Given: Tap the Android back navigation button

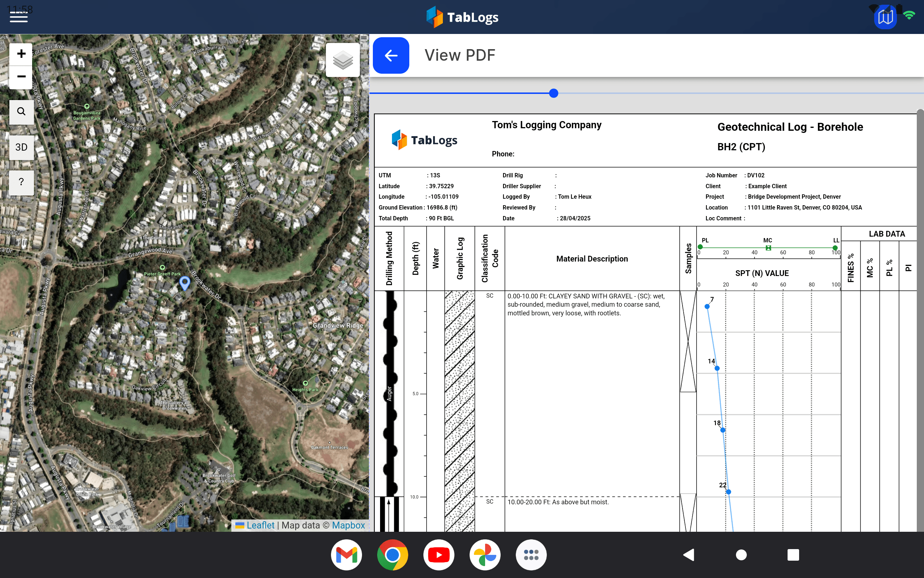Looking at the screenshot, I should [x=689, y=555].
